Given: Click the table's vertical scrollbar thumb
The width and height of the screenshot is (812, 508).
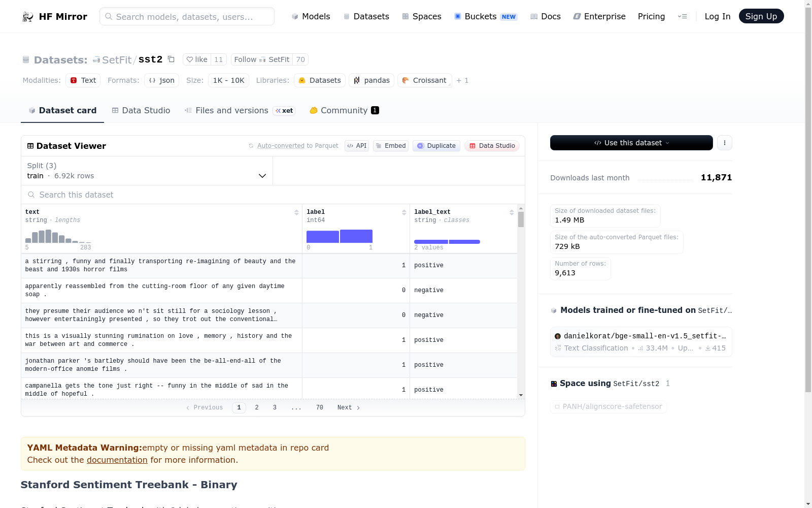Looking at the screenshot, I should coord(521,219).
